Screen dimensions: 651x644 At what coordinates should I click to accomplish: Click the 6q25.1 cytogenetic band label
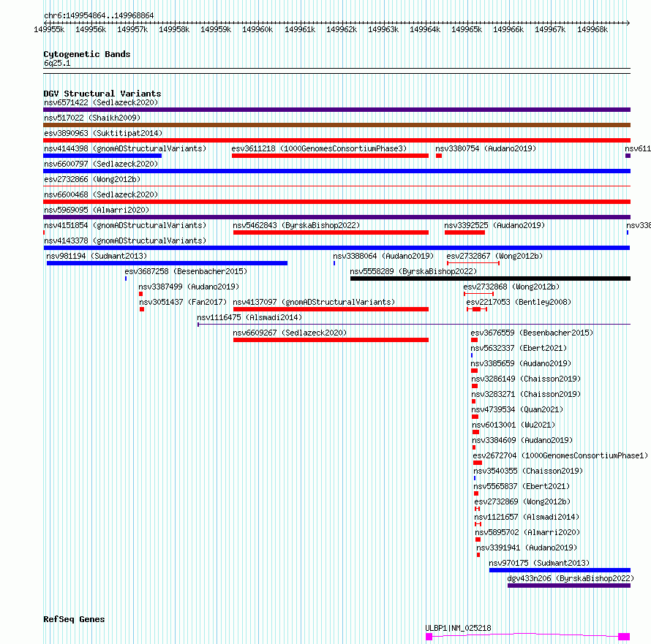(x=57, y=63)
